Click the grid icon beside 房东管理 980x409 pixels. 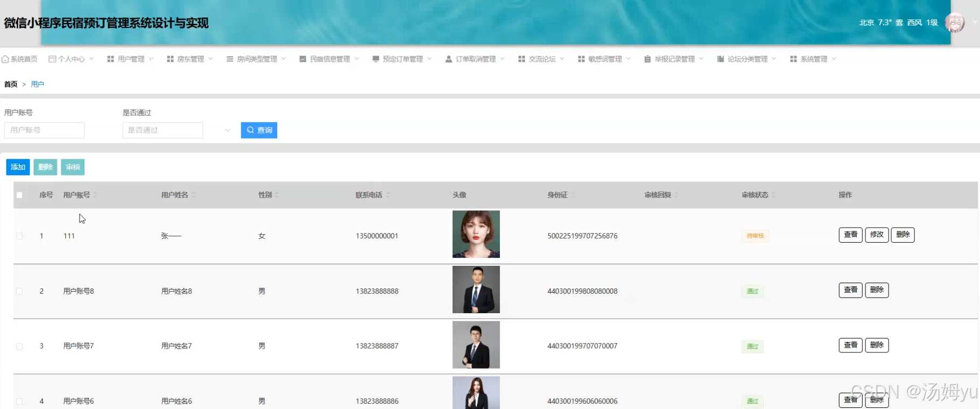click(170, 59)
